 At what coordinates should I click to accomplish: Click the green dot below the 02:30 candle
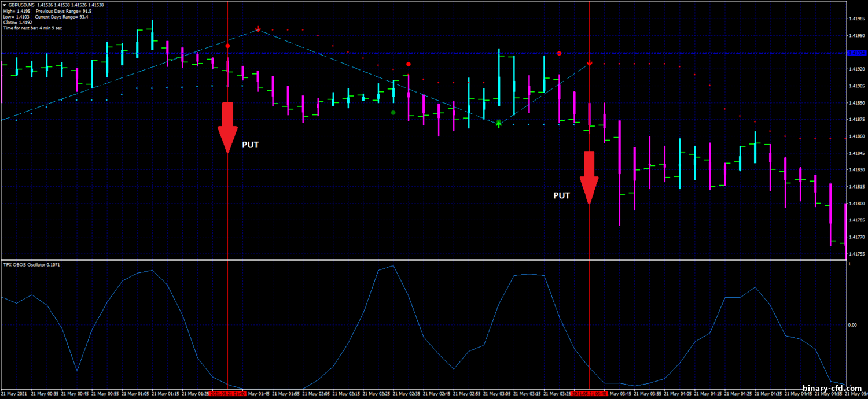click(x=393, y=113)
